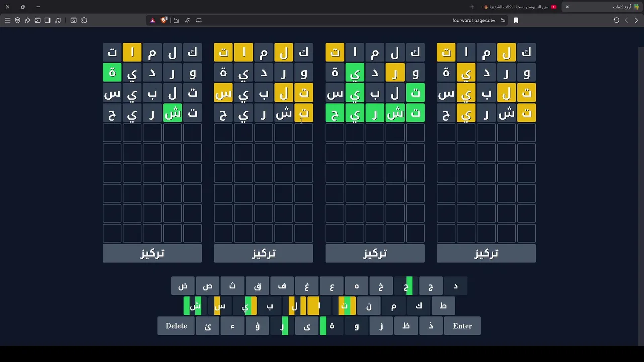Tap the ض key on the keyboard
644x362 pixels.
pos(183,286)
